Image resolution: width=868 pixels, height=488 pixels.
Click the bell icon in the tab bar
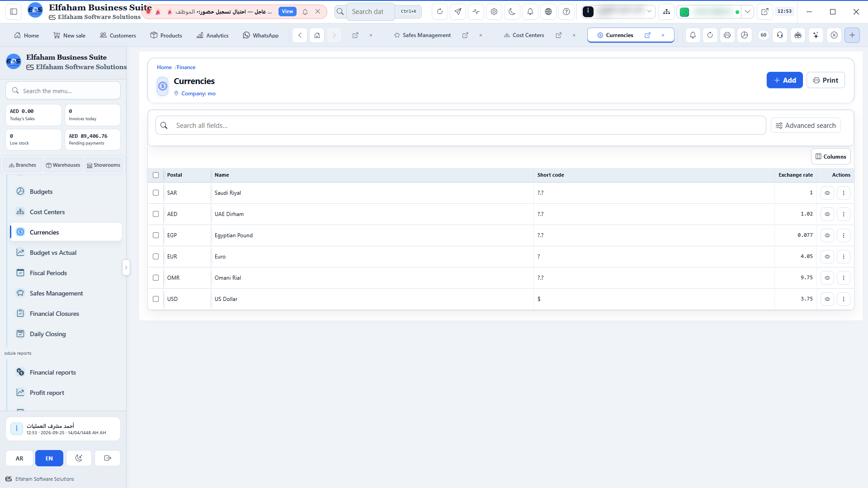pyautogui.click(x=693, y=35)
